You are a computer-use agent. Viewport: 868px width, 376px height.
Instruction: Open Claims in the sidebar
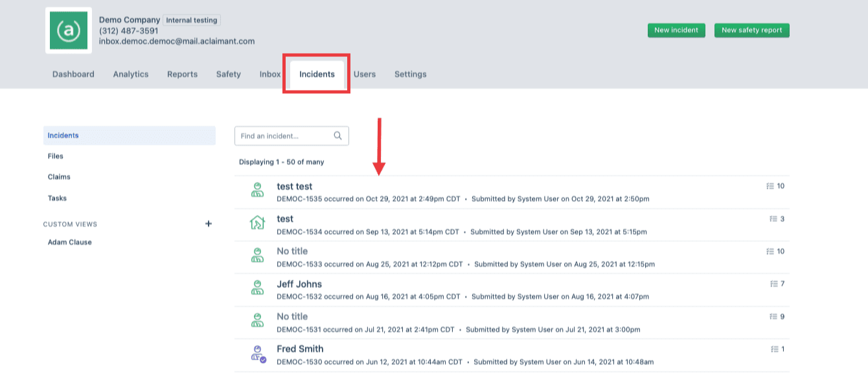click(59, 177)
